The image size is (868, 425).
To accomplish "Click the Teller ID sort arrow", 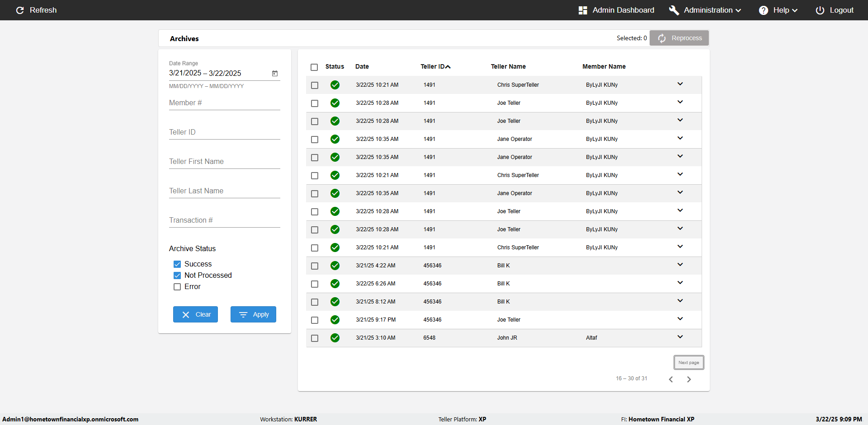I will click(448, 67).
